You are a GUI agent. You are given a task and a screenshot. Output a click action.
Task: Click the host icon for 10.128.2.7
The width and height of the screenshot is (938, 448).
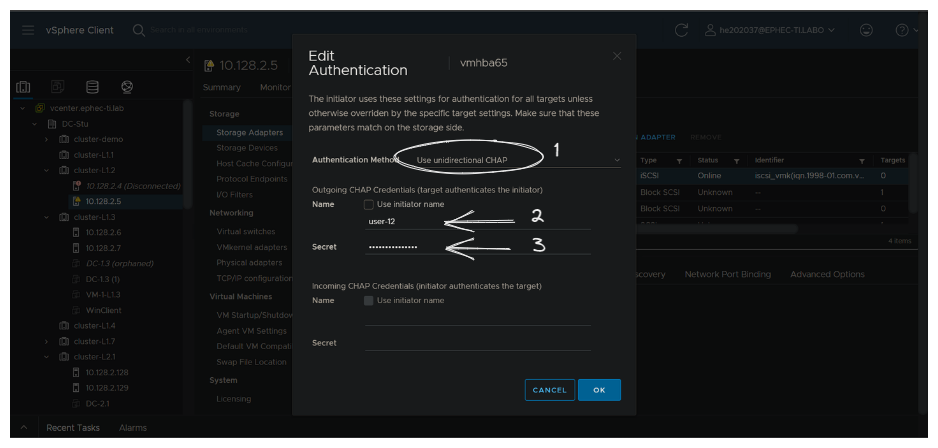click(76, 248)
